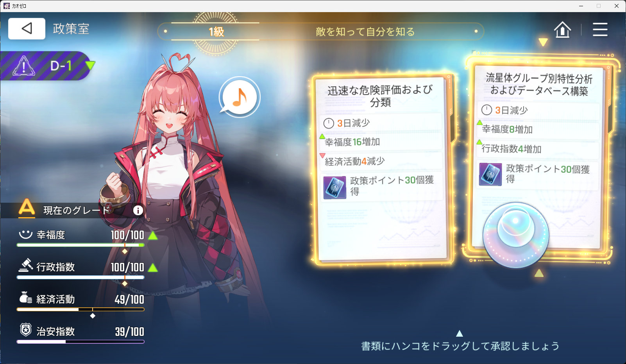This screenshot has width=626, height=364.
Task: Click the policy point icon on right document
Action: pyautogui.click(x=490, y=174)
